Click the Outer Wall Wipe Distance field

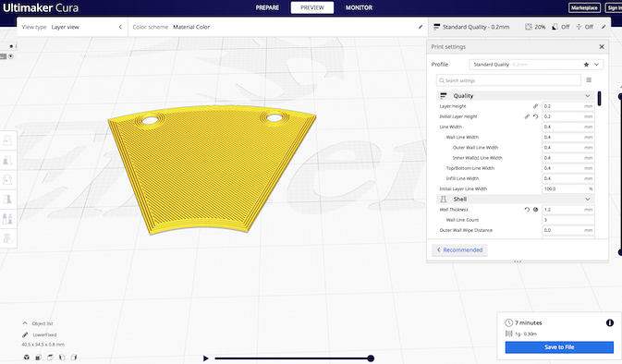click(568, 230)
